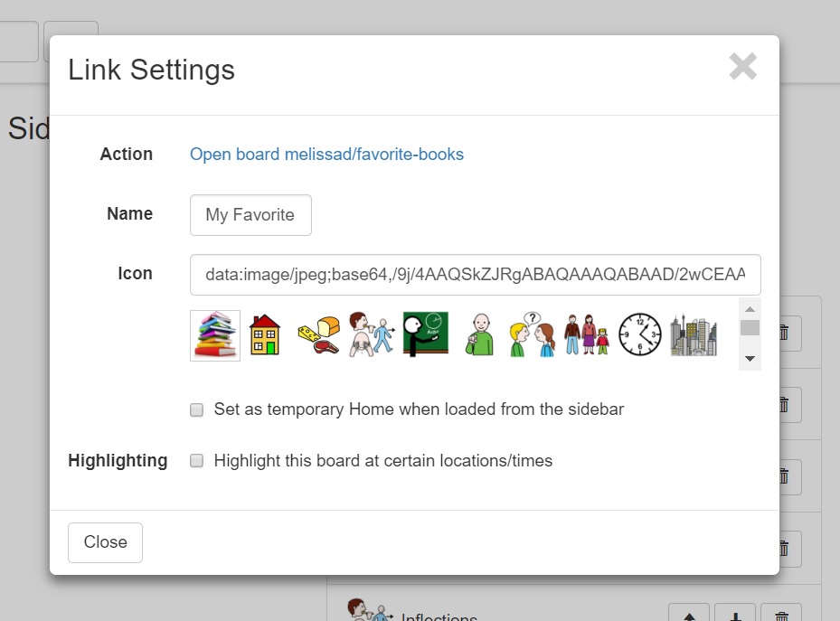Choose the yellow house icon

click(265, 334)
